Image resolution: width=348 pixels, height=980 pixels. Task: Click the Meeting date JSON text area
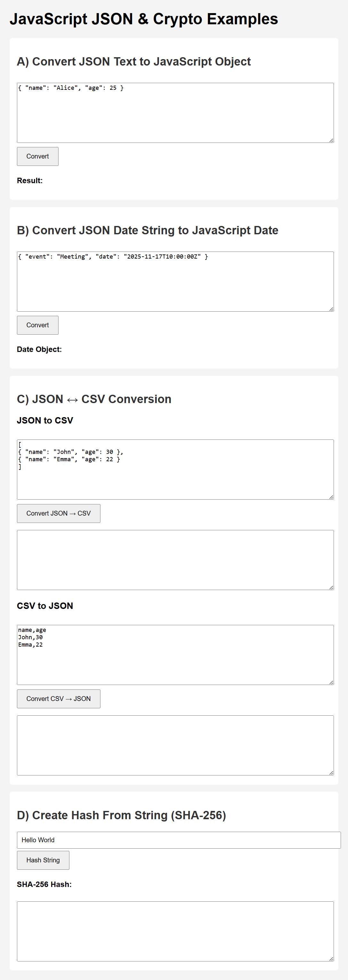point(175,282)
